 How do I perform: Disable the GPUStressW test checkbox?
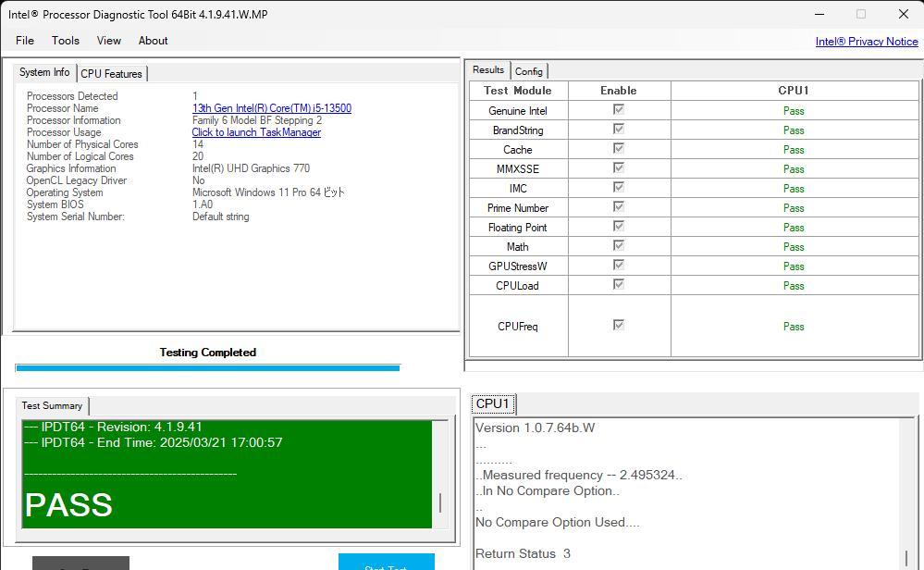click(x=618, y=266)
